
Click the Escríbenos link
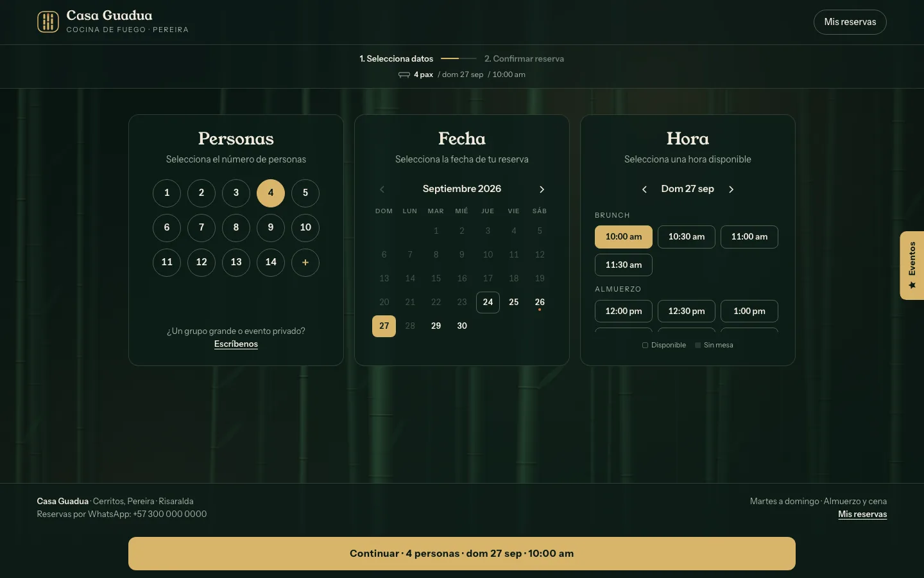pos(236,344)
